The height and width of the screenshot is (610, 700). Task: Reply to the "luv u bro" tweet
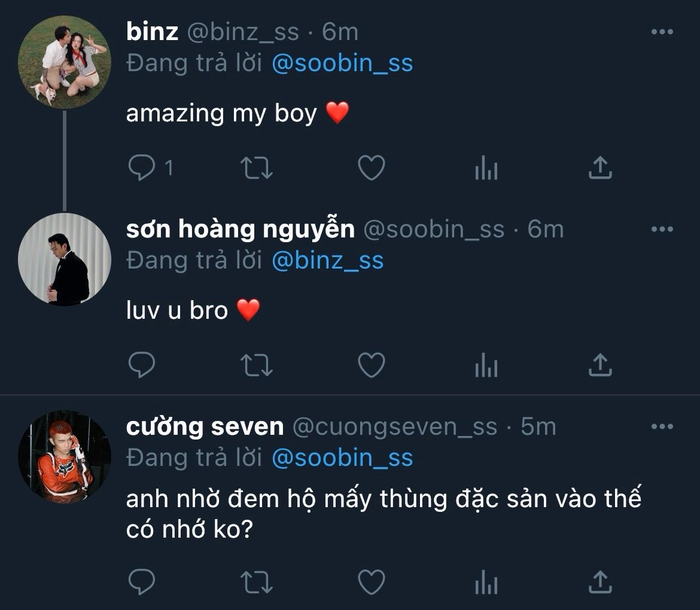click(142, 365)
